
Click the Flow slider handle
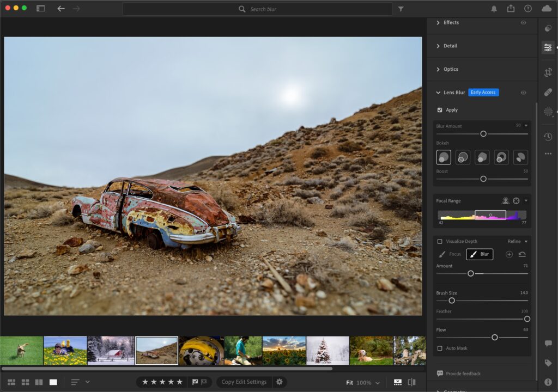[x=495, y=337]
